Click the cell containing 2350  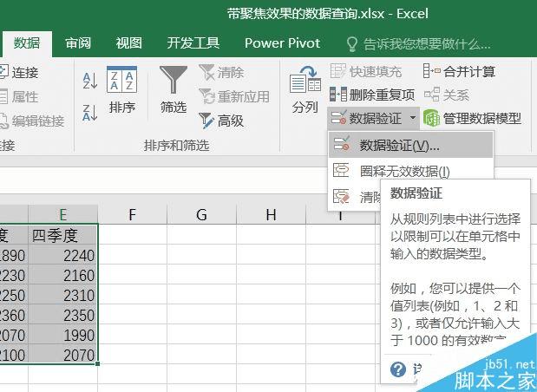point(63,315)
